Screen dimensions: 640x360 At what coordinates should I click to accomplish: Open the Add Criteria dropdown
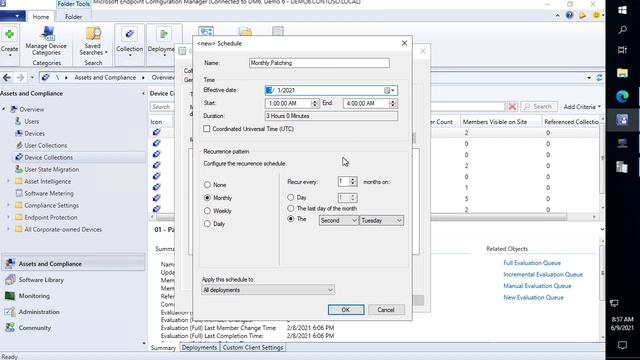[x=582, y=107]
